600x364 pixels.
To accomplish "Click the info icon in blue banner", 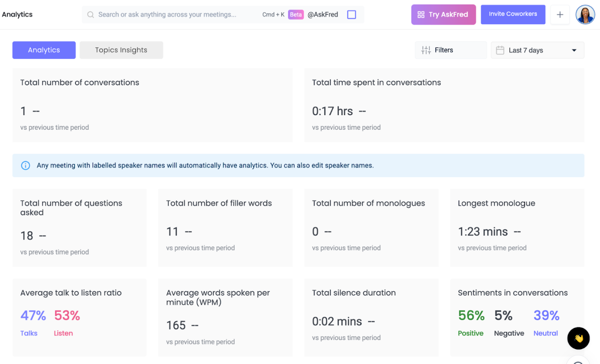I will coord(26,165).
